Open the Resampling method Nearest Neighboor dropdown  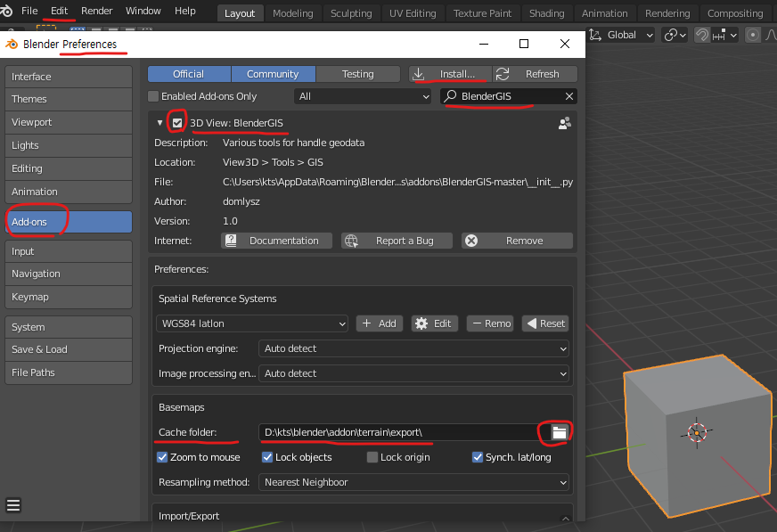(413, 482)
